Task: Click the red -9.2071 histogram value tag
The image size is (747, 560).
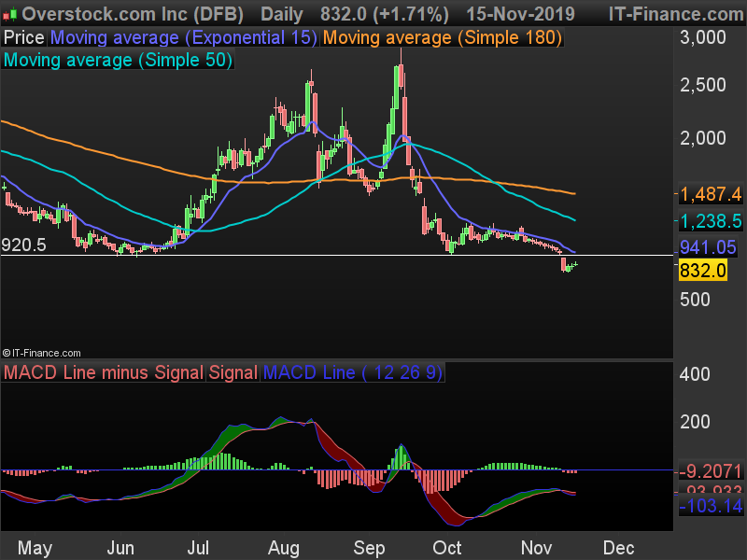Action: pyautogui.click(x=711, y=471)
